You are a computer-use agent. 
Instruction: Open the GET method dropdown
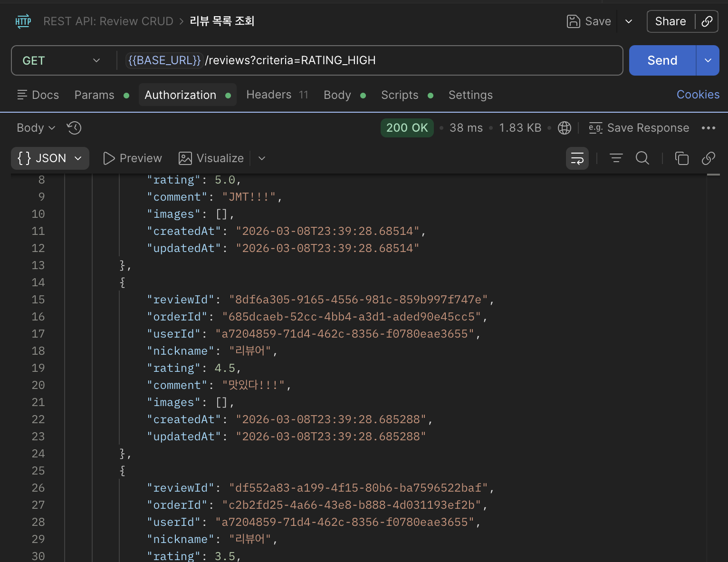pyautogui.click(x=62, y=60)
